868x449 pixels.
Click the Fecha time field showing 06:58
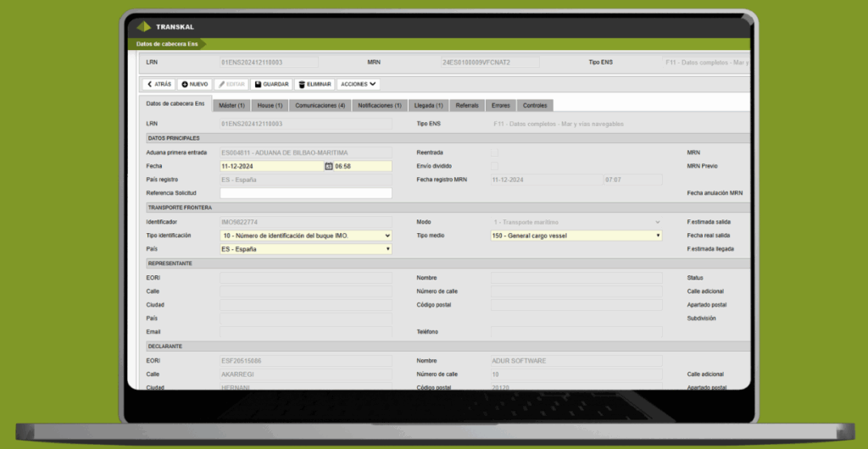click(362, 166)
